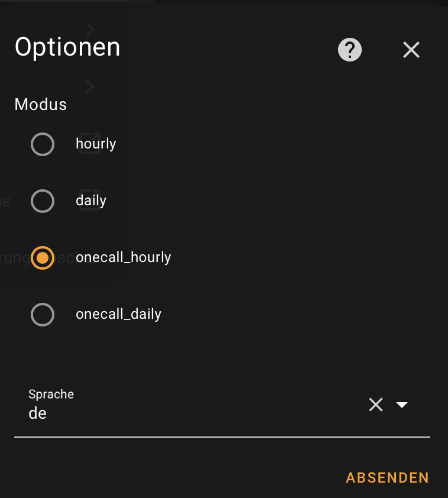448x498 pixels.
Task: Click dimmed chevron above Modus label
Action: click(90, 86)
